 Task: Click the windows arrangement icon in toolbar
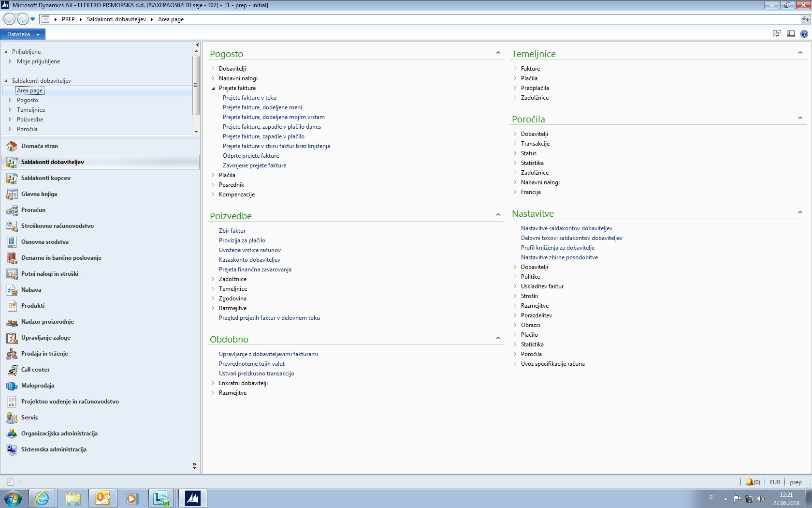(x=777, y=34)
